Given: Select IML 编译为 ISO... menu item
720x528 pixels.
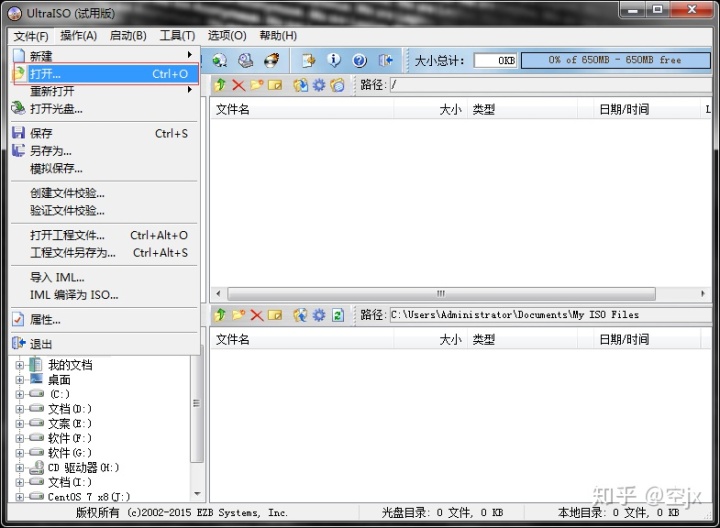Looking at the screenshot, I should tap(106, 295).
